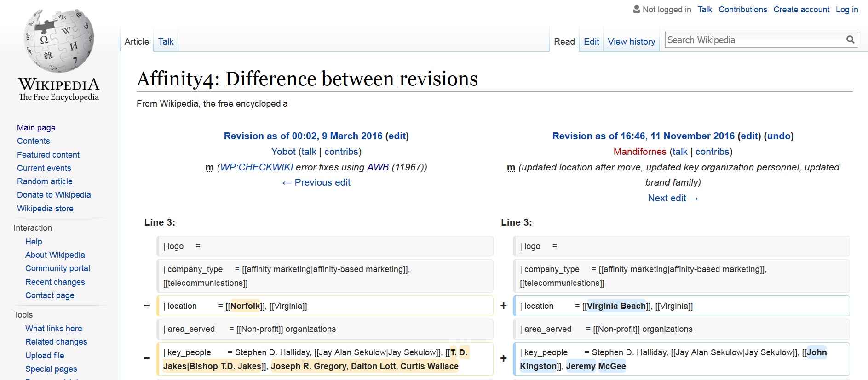
Task: Open the Article tab
Action: click(137, 41)
